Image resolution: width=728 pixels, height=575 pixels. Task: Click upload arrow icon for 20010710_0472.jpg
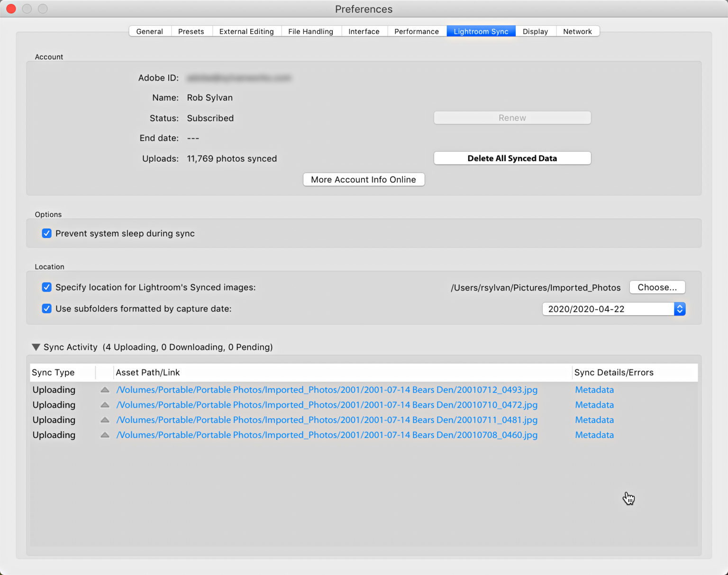coord(105,405)
